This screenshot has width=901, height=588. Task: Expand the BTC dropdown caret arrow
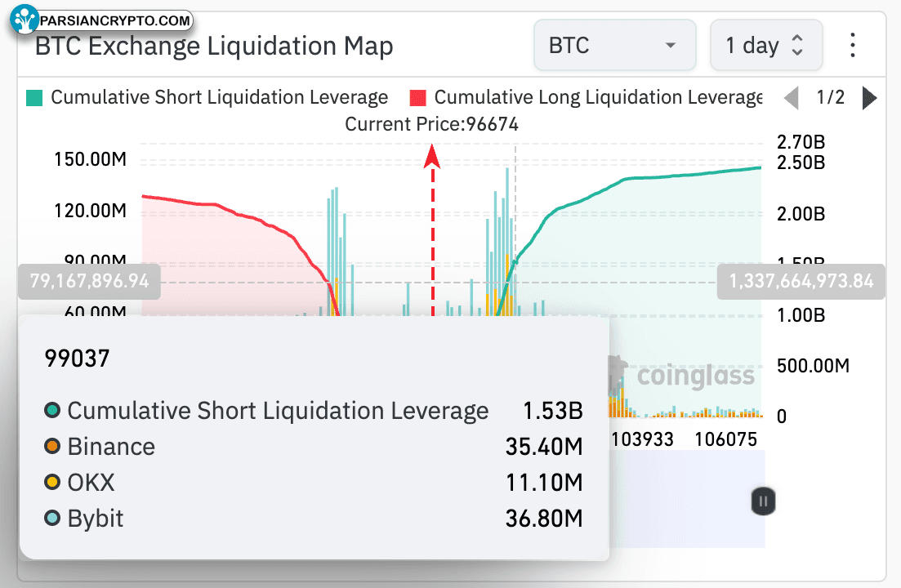tap(670, 46)
